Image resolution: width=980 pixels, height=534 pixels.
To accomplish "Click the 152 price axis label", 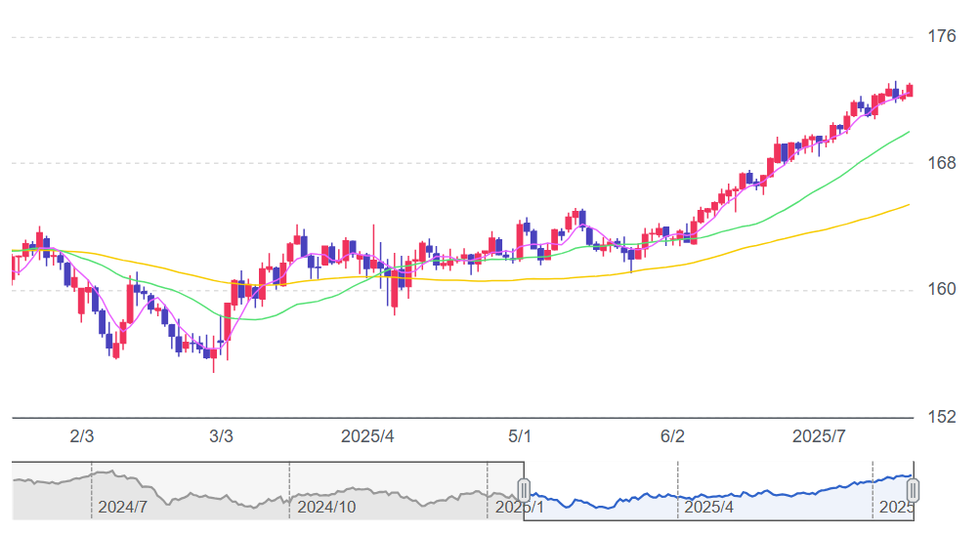I will (942, 417).
